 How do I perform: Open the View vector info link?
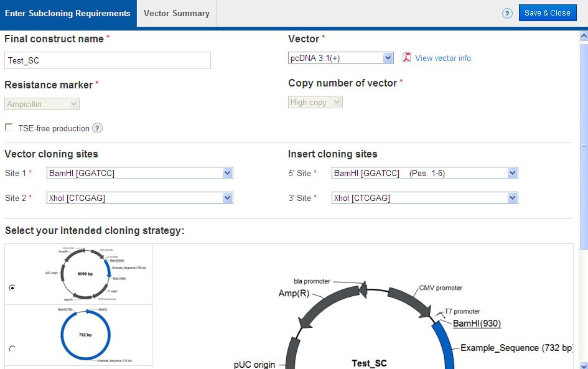(442, 58)
